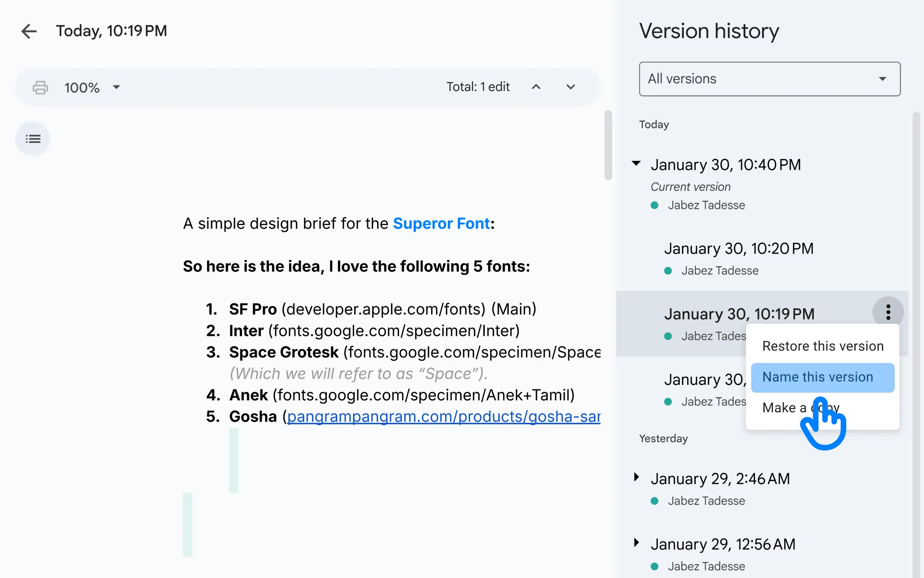Click the Superor Font blue text
Image resolution: width=924 pixels, height=578 pixels.
(x=441, y=223)
